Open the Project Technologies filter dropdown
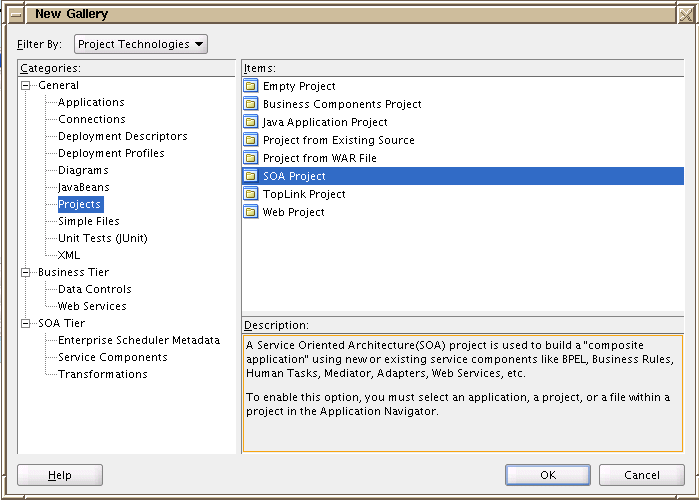 141,44
